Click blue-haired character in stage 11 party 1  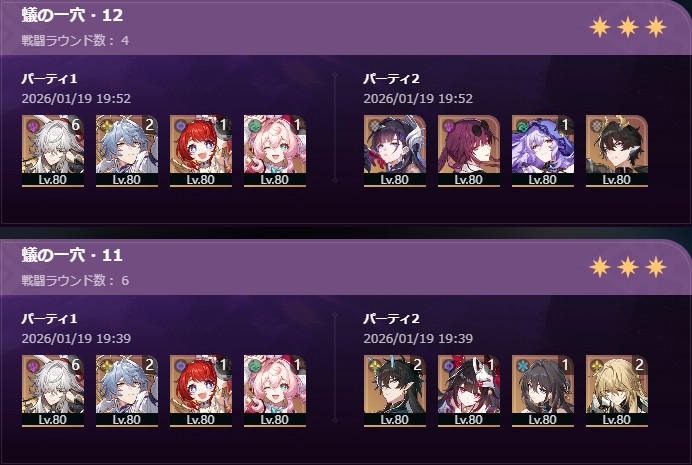pos(127,390)
